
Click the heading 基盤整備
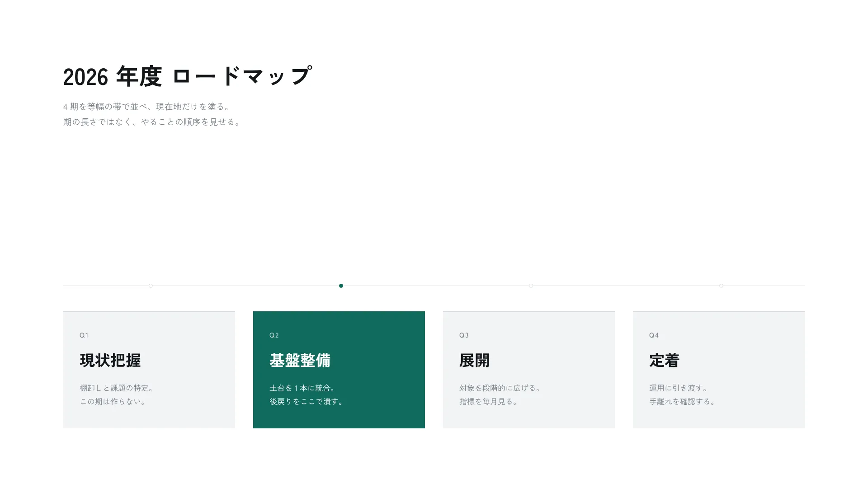(300, 361)
